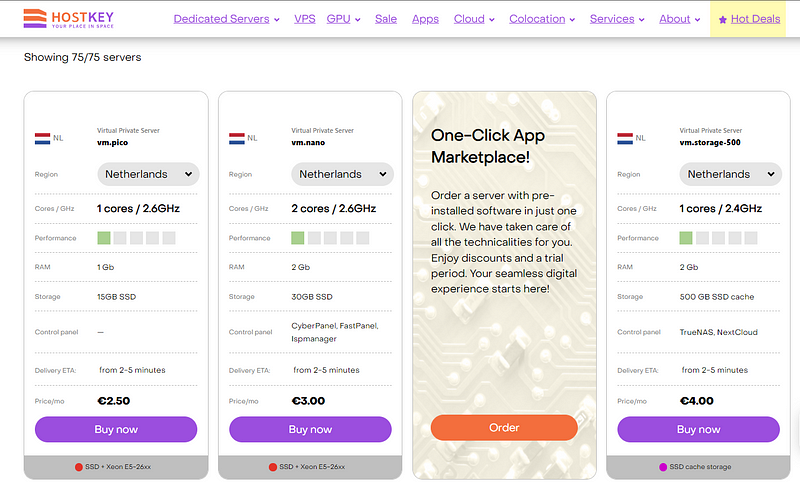Open the Services menu
This screenshot has height=486, width=800.
(617, 19)
